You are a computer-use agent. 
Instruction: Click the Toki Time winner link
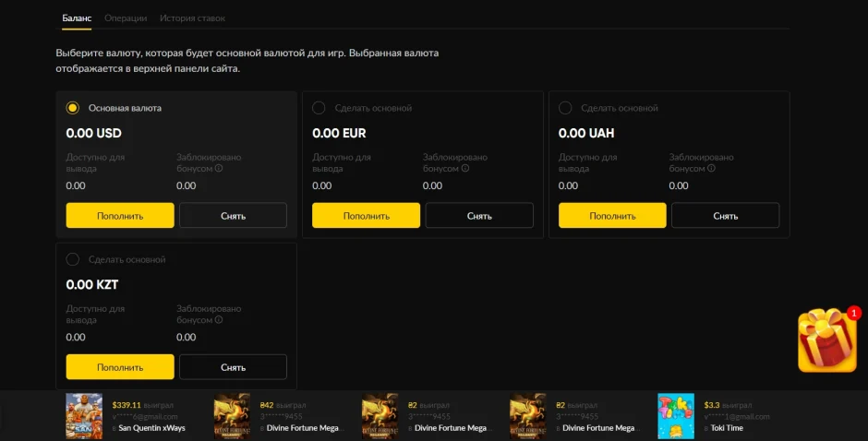point(727,428)
